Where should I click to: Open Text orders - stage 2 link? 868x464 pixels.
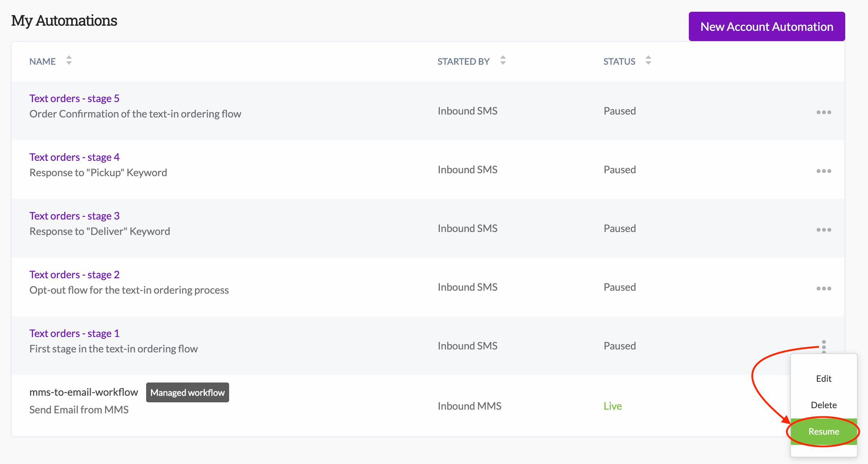pos(74,275)
